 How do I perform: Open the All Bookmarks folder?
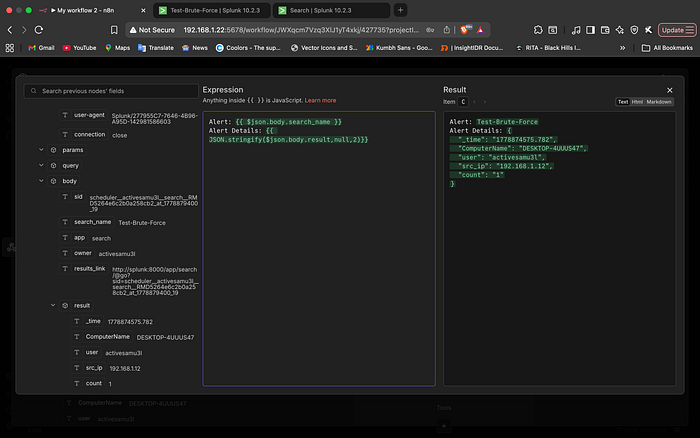[667, 48]
